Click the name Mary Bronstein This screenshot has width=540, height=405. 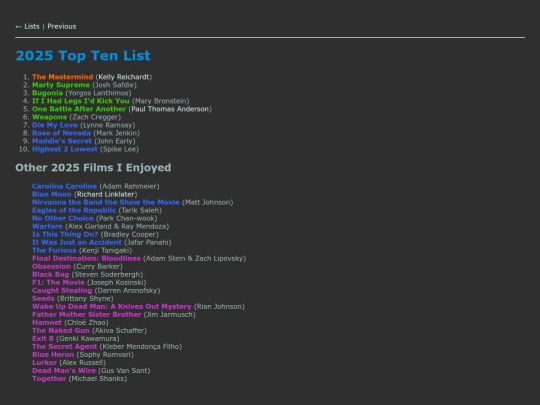pyautogui.click(x=160, y=101)
